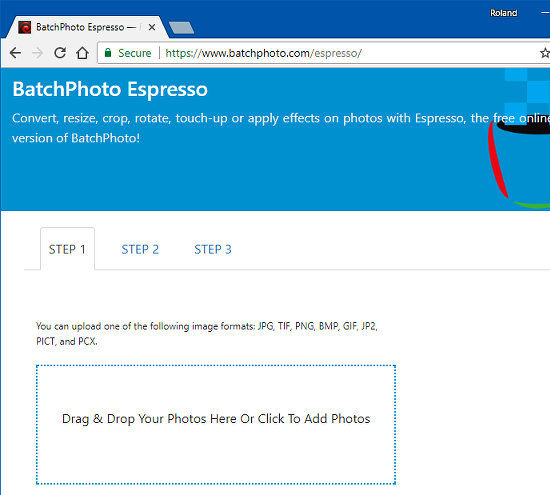Click the 'Convert, resize, crop' description text
Viewport: 550px width, 495px height.
point(281,128)
